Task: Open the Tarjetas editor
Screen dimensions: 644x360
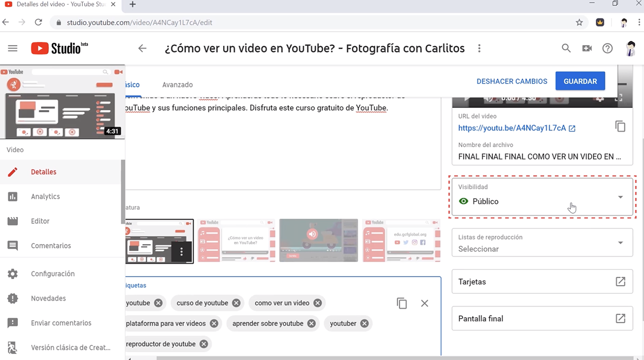Action: click(542, 281)
